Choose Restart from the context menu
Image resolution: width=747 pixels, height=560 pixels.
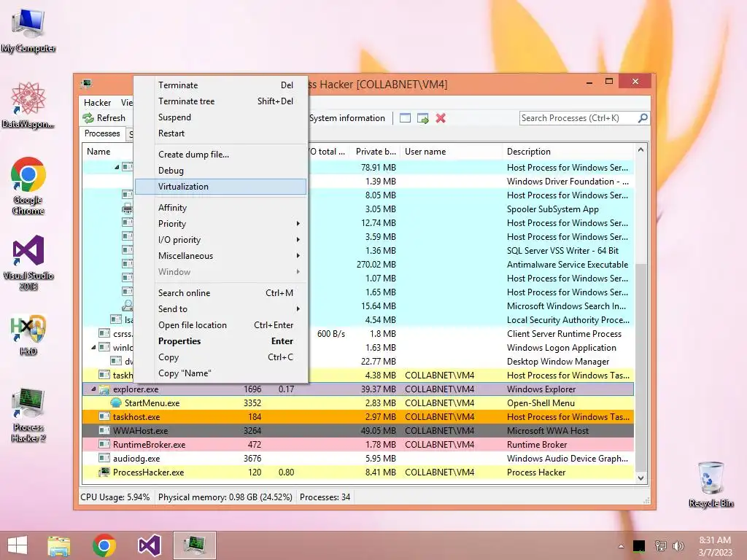(x=220, y=133)
